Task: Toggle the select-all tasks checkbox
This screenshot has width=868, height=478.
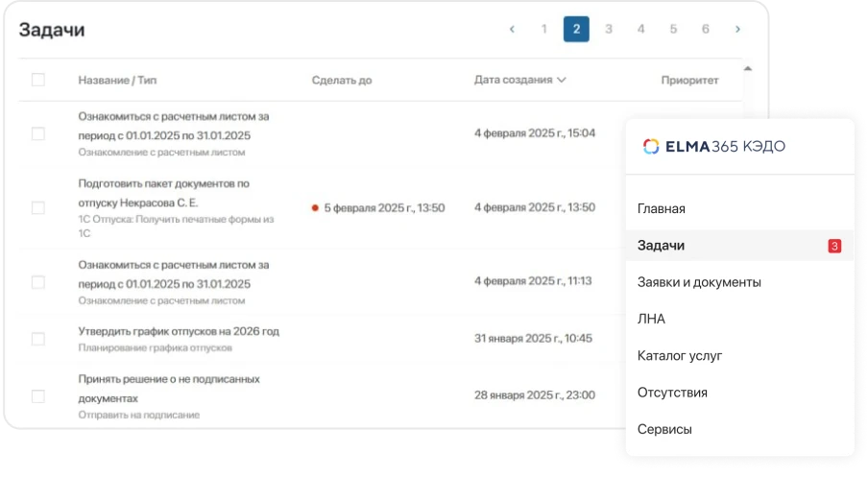Action: pos(38,80)
